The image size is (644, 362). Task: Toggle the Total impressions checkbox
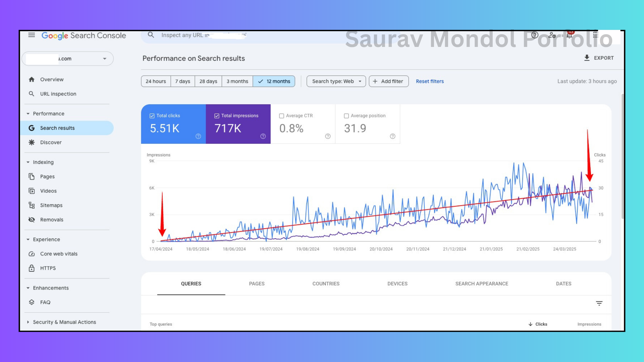click(217, 116)
